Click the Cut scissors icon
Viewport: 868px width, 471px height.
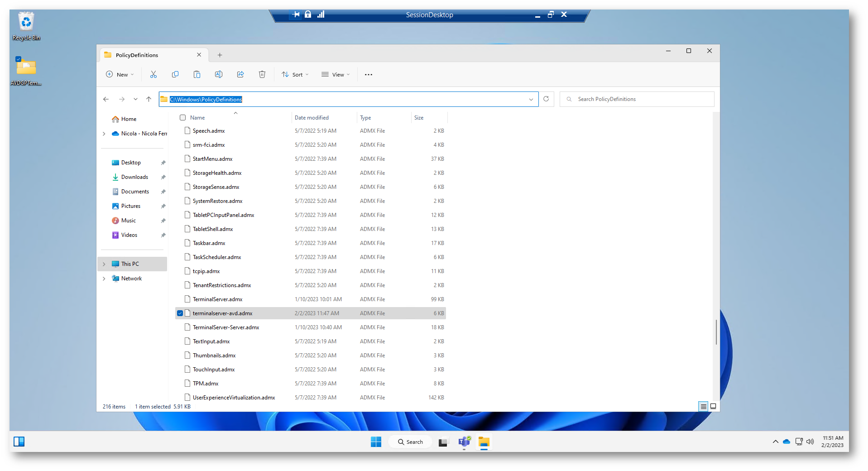(153, 74)
